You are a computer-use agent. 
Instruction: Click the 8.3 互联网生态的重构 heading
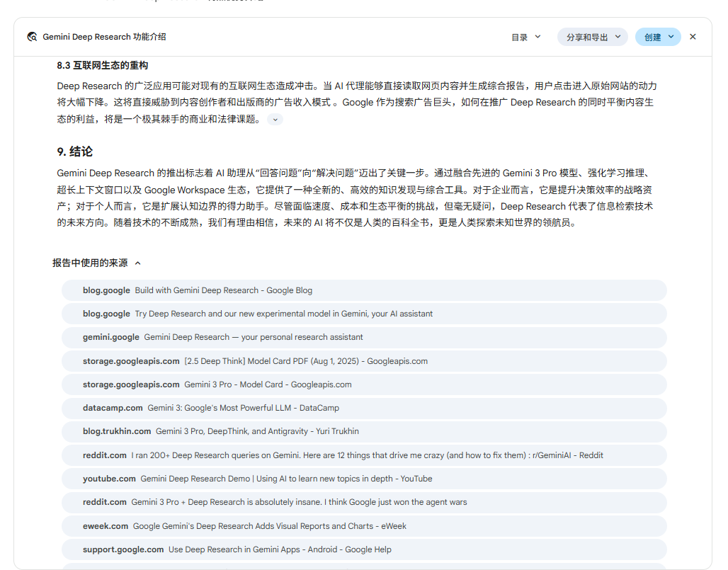tap(103, 65)
